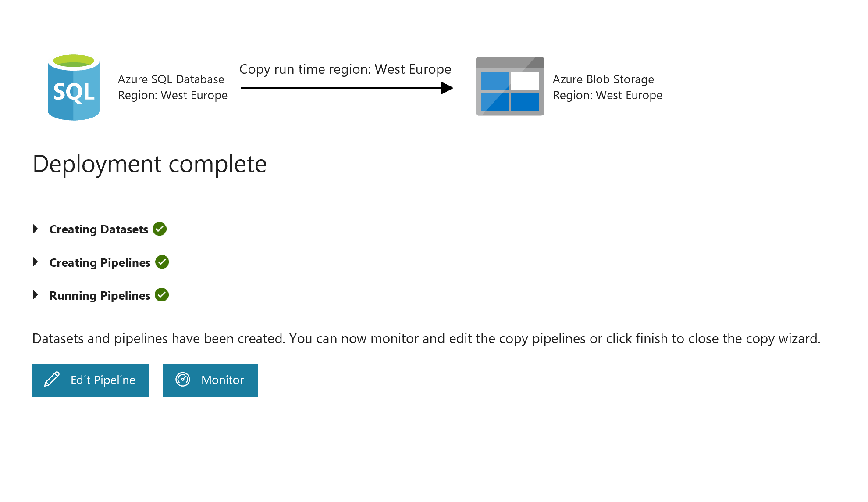
Task: Click green checkmark beside Running Pipelines
Action: [x=162, y=295]
